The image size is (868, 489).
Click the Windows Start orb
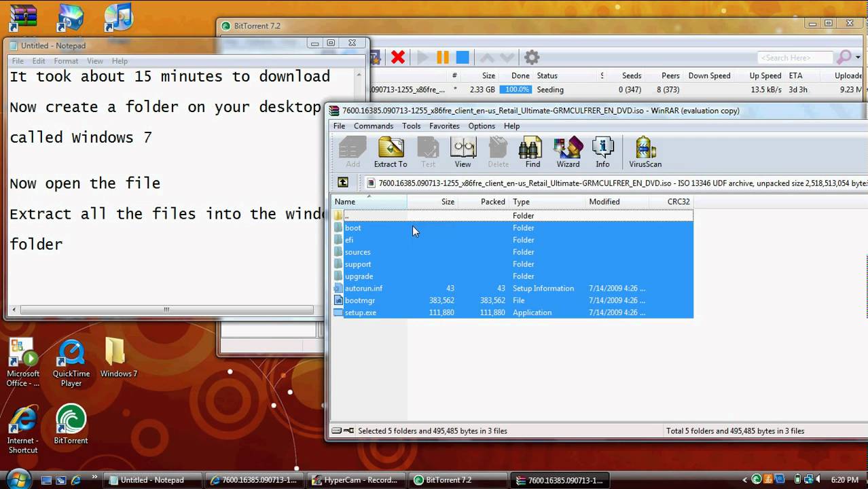point(18,478)
